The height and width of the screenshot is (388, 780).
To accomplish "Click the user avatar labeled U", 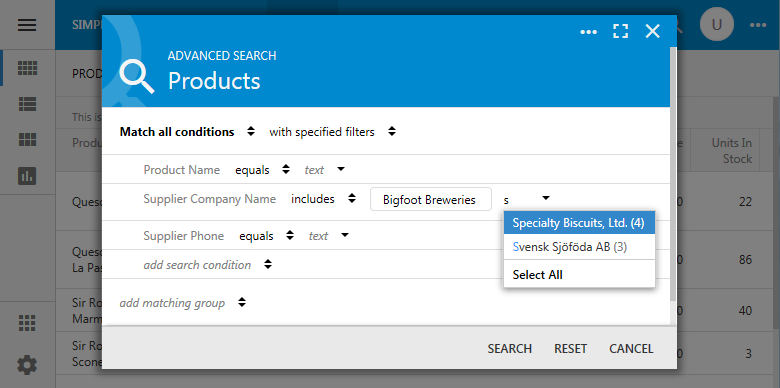I will (716, 25).
